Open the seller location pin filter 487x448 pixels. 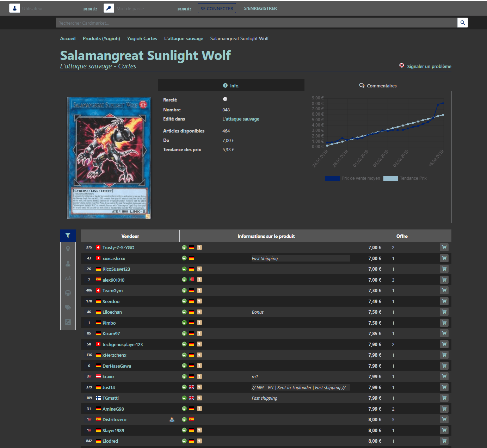pos(68,249)
